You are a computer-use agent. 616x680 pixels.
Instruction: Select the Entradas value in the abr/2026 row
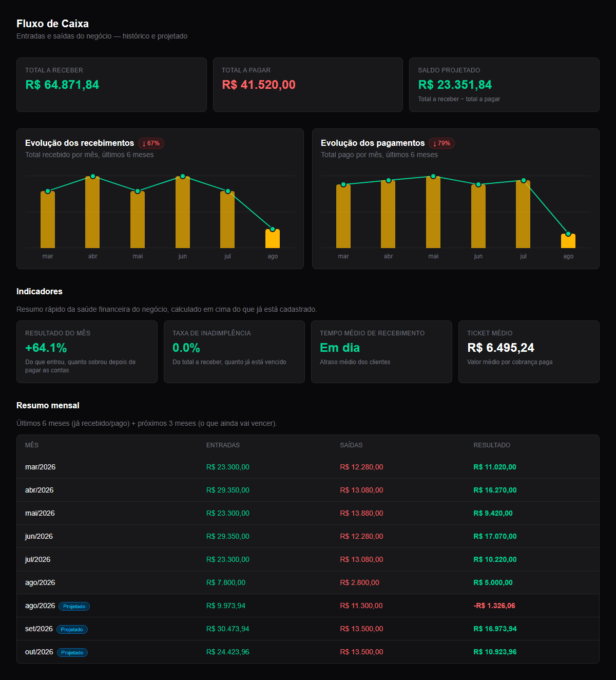228,490
